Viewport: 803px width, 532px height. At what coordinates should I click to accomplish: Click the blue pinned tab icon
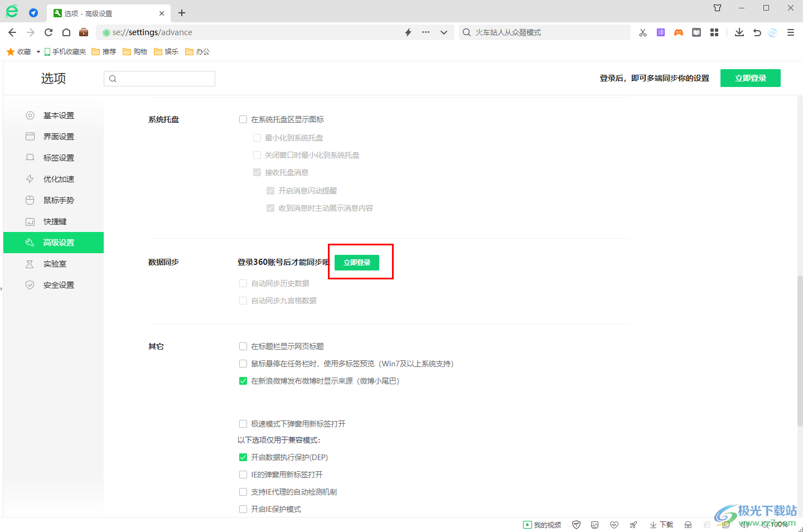(33, 13)
